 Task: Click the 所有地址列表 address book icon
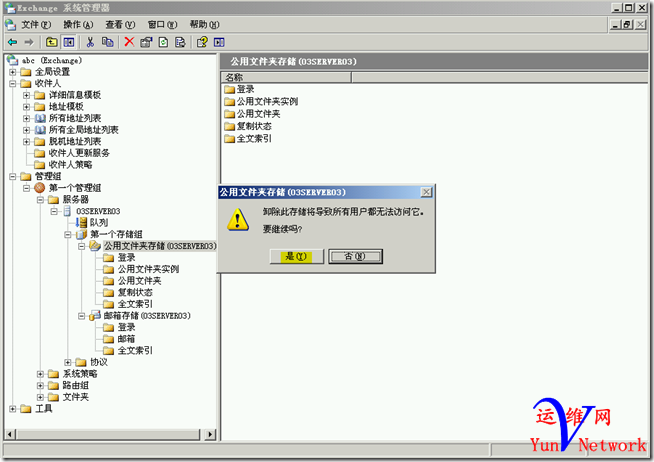(x=40, y=118)
